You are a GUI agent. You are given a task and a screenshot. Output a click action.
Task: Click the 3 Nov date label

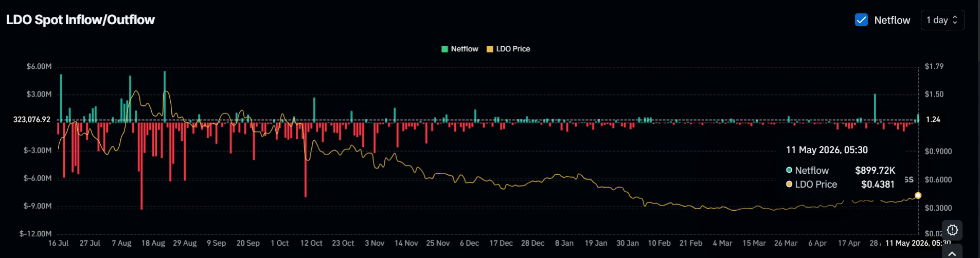tap(375, 243)
